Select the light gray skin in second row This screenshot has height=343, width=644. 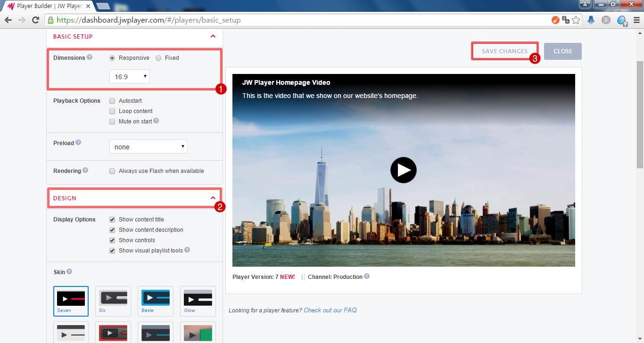[71, 333]
